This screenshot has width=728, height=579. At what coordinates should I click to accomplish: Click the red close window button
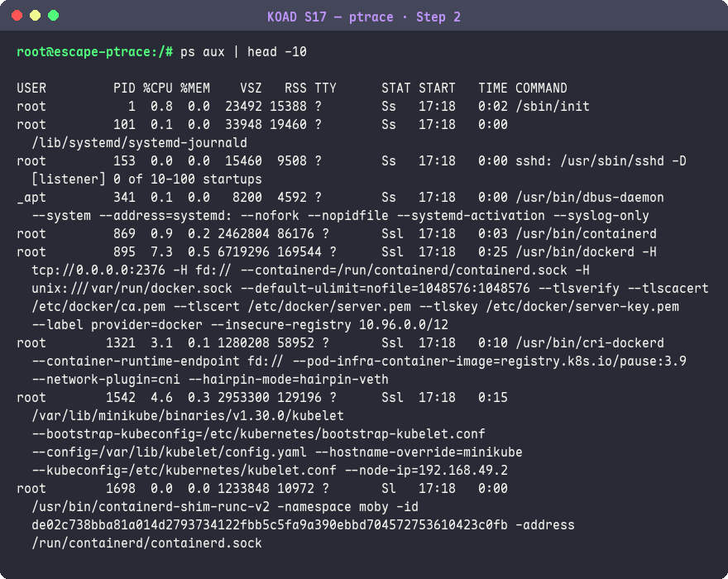click(17, 16)
